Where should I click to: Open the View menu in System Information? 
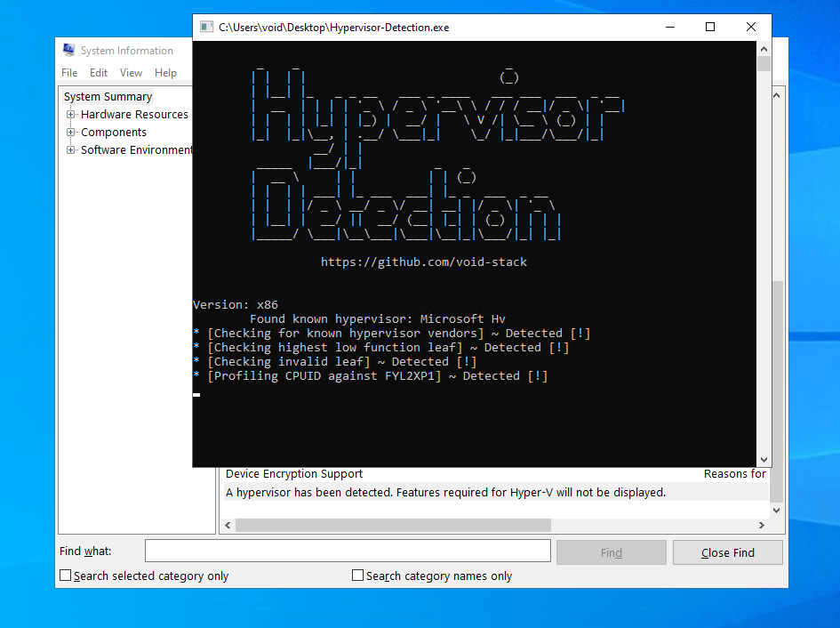[x=131, y=73]
